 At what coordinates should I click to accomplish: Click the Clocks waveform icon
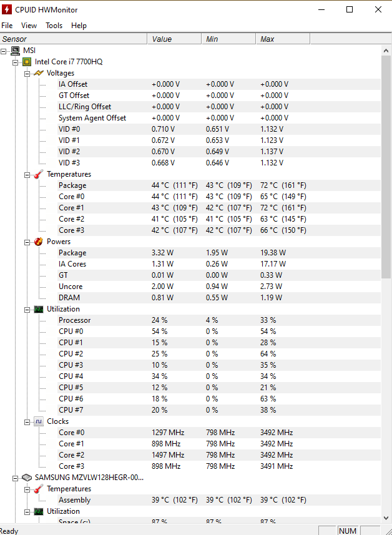click(39, 422)
